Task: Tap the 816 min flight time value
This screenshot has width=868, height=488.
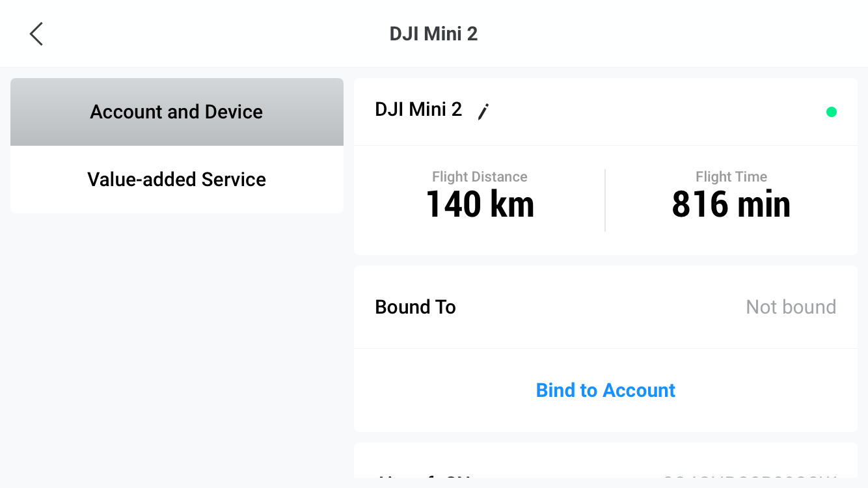Action: click(x=731, y=204)
